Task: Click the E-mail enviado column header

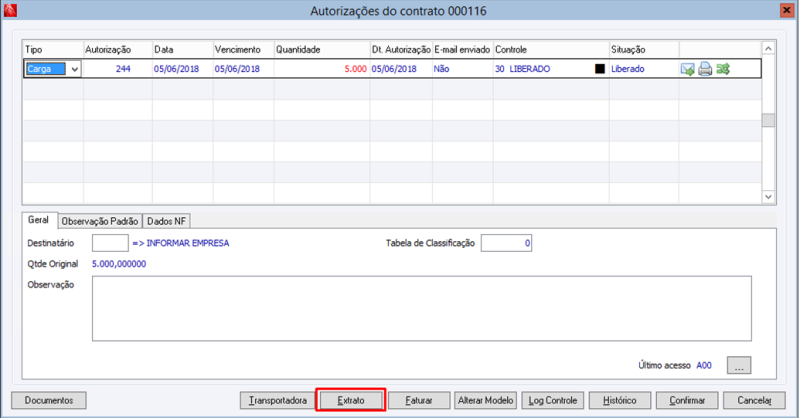Action: tap(462, 50)
